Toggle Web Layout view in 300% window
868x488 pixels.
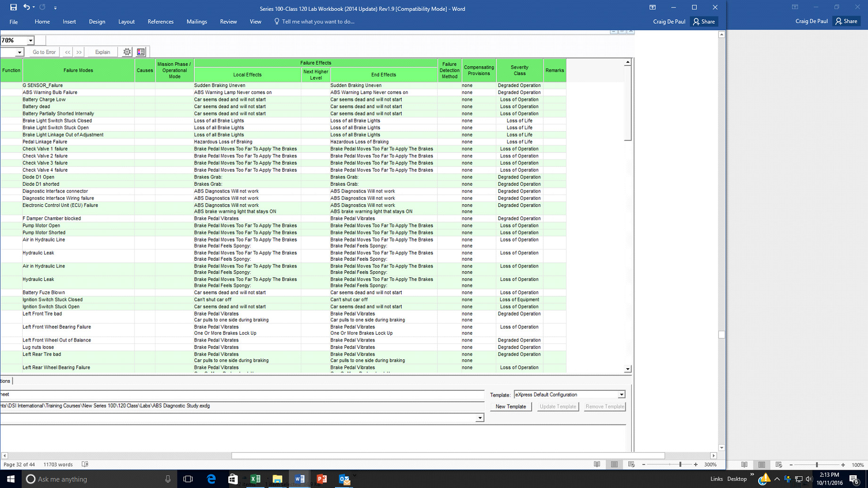coord(631,464)
